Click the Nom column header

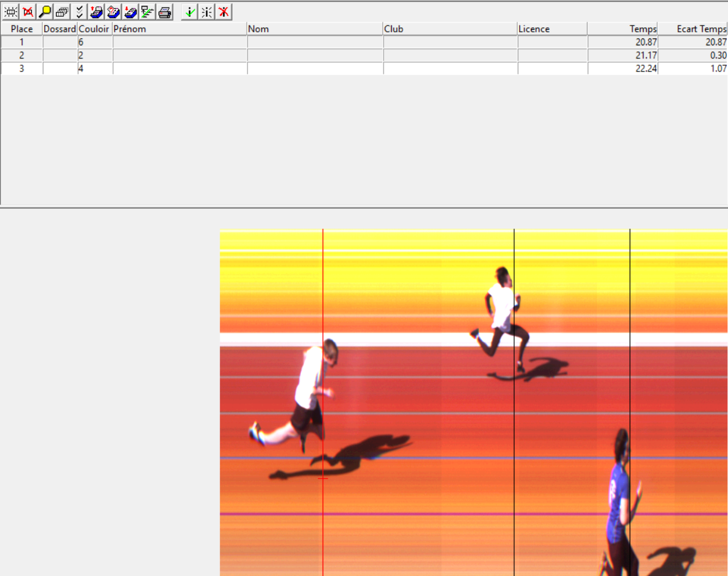tap(315, 29)
